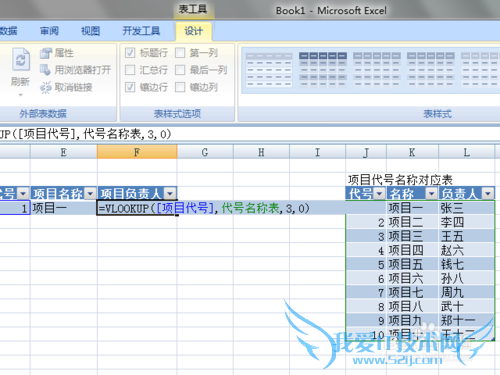
Task: Select the fourth table style thumbnail
Action: 431,70
